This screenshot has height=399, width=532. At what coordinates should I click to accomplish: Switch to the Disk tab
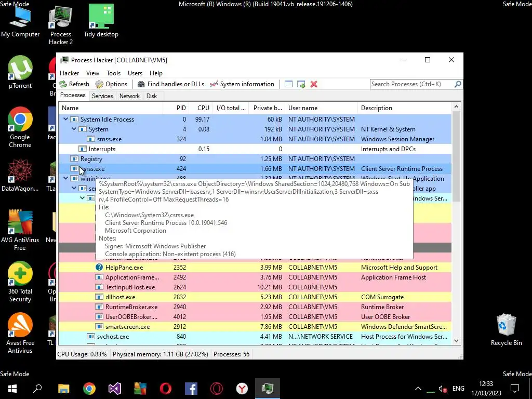click(x=152, y=96)
